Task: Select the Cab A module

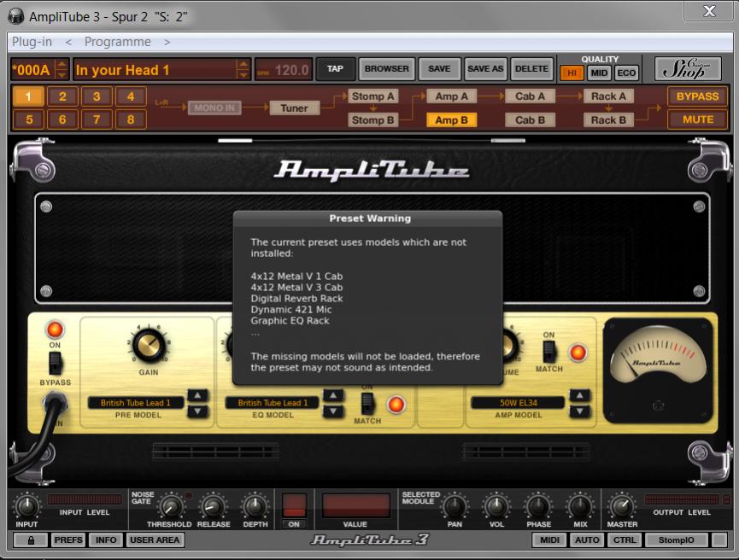Action: click(531, 96)
